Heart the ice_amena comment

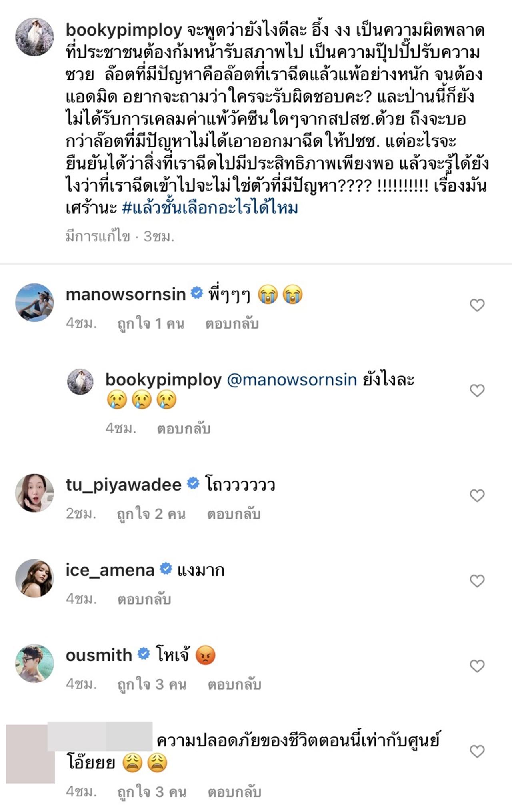[477, 581]
